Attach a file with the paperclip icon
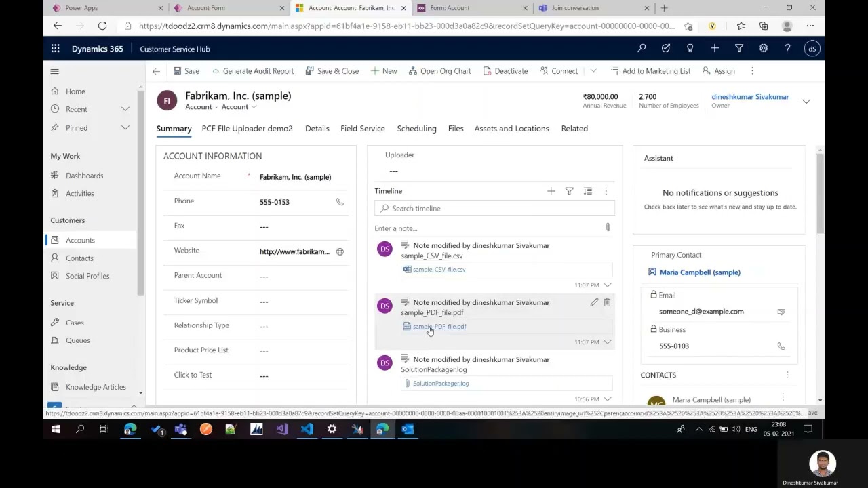868x488 pixels. click(x=608, y=228)
